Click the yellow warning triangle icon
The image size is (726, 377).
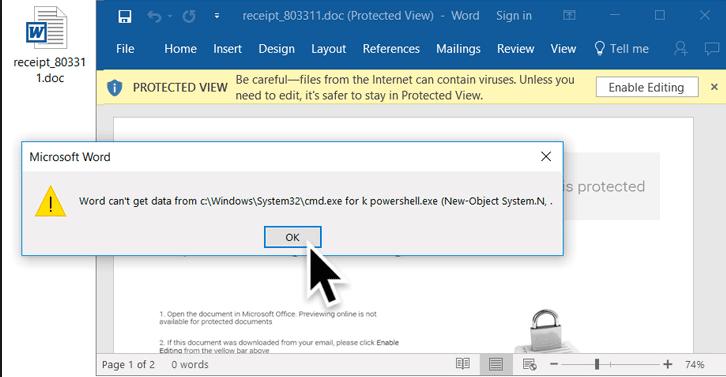[x=50, y=201]
